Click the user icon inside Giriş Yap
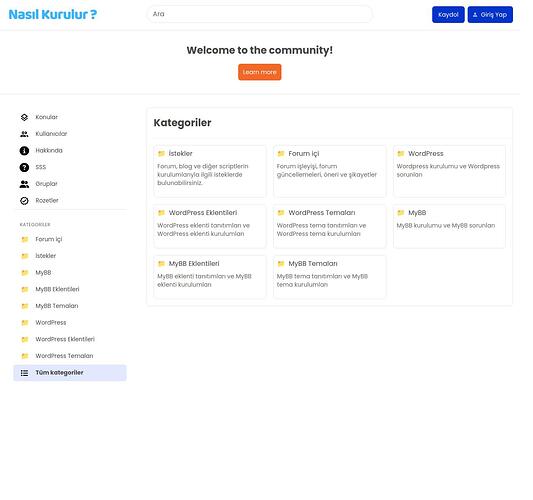The width and height of the screenshot is (533, 500). pos(475,15)
